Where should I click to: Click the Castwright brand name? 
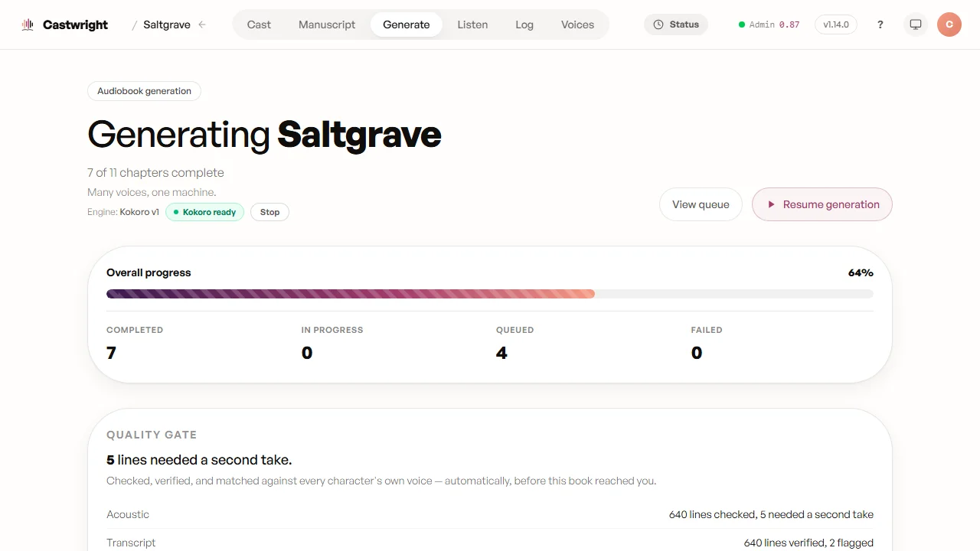[75, 24]
